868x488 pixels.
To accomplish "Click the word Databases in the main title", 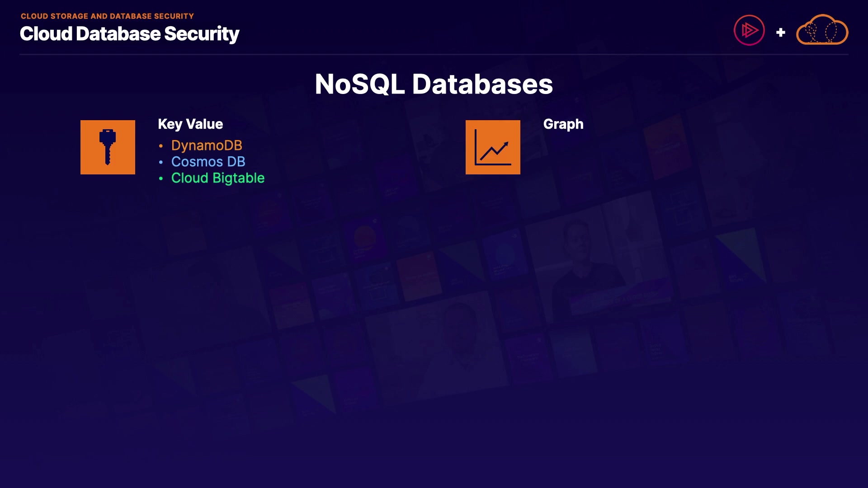I will tap(482, 84).
